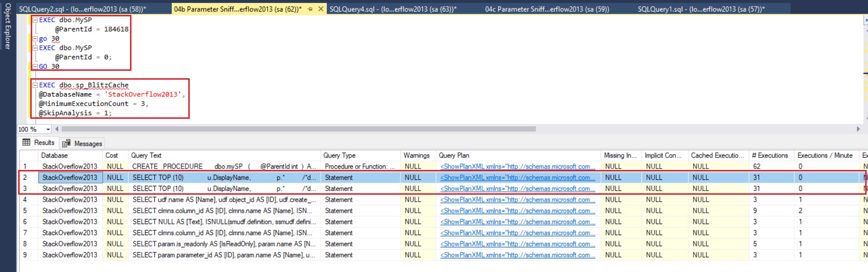Select row header number 1 in results
868x272 pixels.
click(28, 166)
